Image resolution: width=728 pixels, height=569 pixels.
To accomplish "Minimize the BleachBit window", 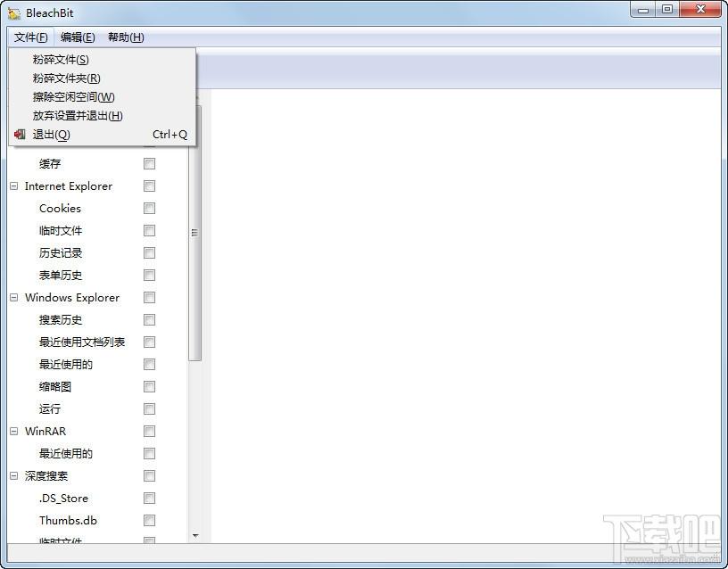I will 643,10.
